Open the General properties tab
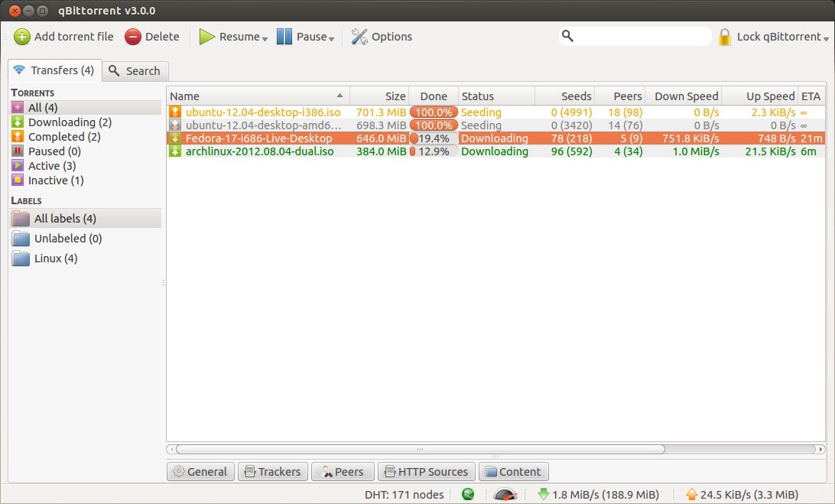Viewport: 835px width, 504px height. pos(201,472)
